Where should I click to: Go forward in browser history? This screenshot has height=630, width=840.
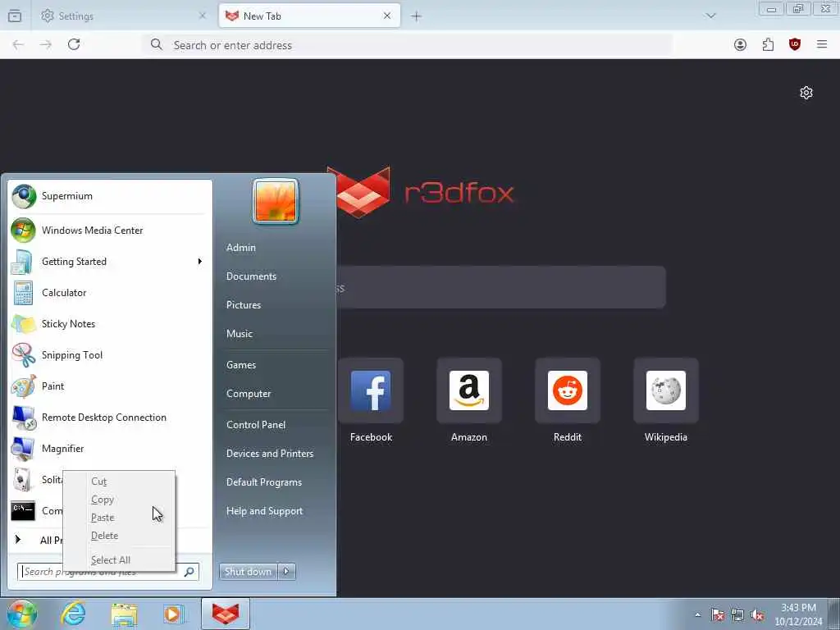(x=46, y=44)
